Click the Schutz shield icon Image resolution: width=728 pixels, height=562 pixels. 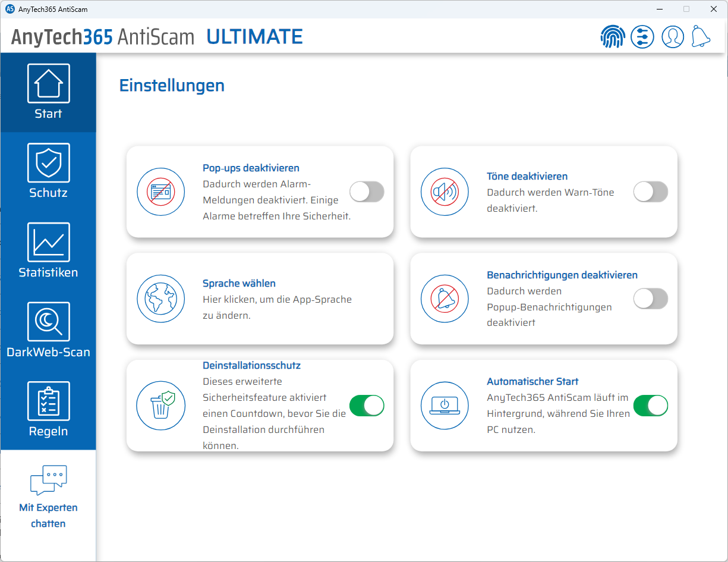pyautogui.click(x=48, y=163)
